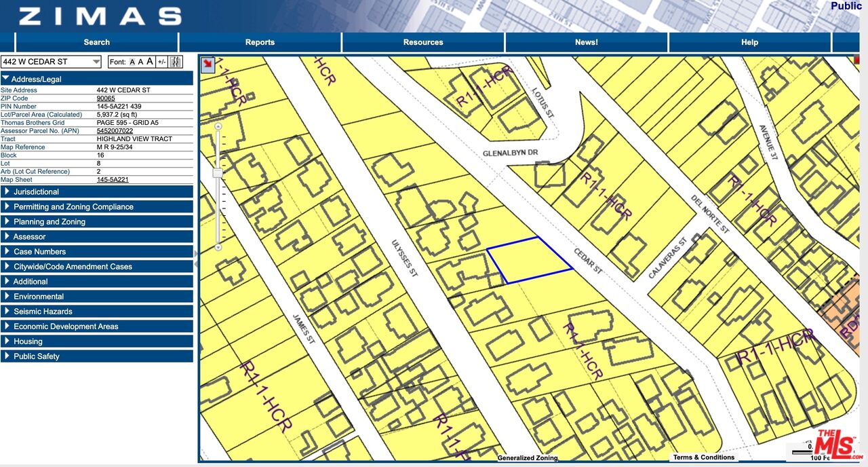Viewport: 868px width, 467px height.
Task: Collapse the Address/Legal section
Action: pos(97,79)
